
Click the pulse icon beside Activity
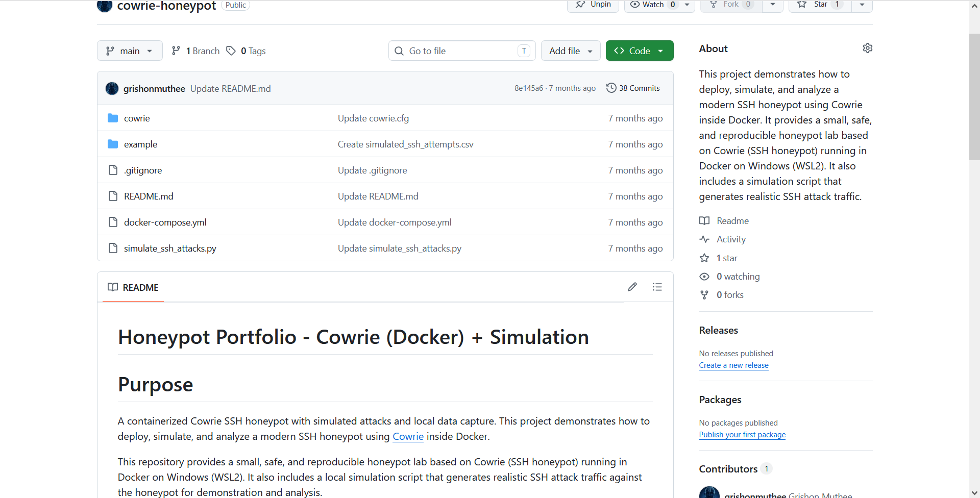(704, 239)
